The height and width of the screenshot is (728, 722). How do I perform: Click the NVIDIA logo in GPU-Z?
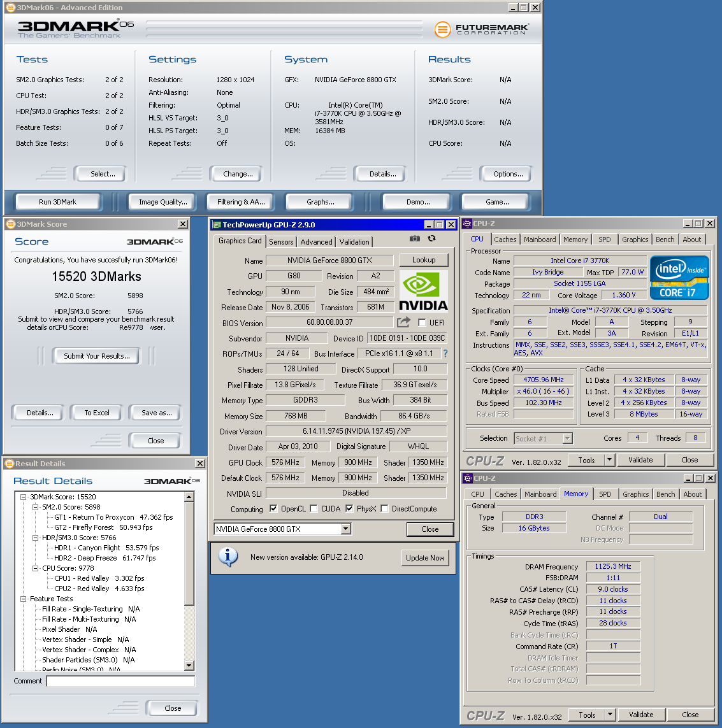point(423,290)
